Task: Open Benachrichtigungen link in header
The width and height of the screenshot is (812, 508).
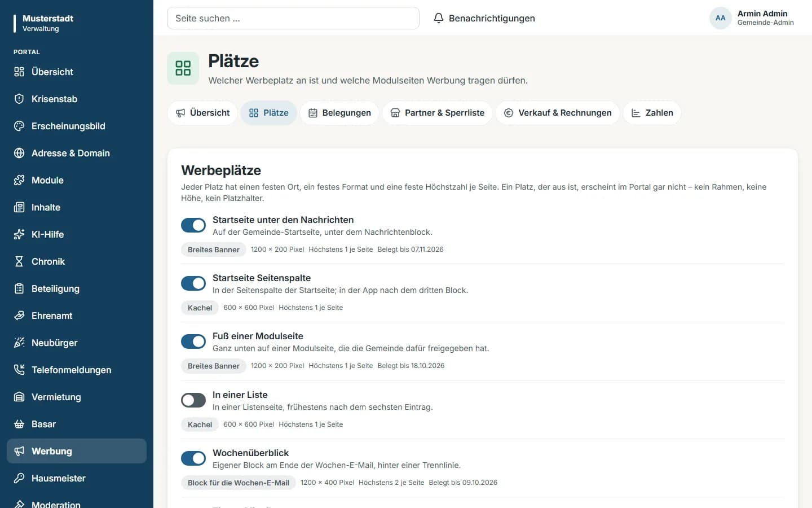Action: pos(484,18)
